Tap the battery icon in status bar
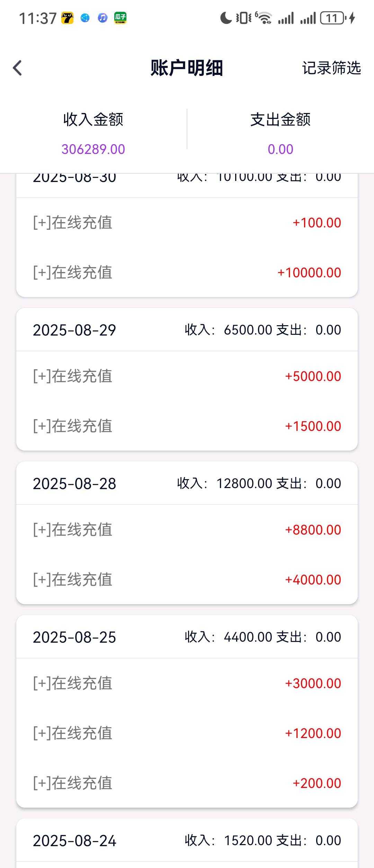The image size is (374, 868). point(333,18)
